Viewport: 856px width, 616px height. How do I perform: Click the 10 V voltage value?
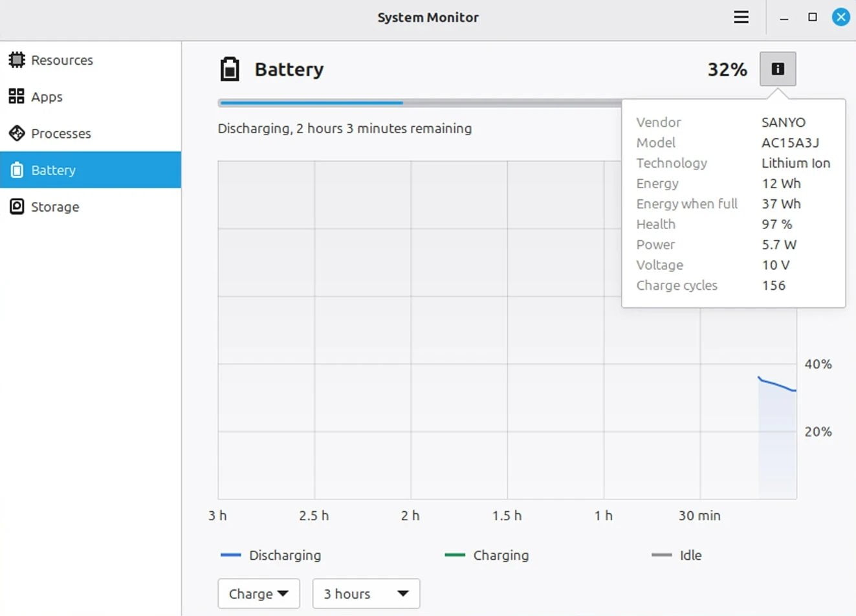(x=776, y=265)
